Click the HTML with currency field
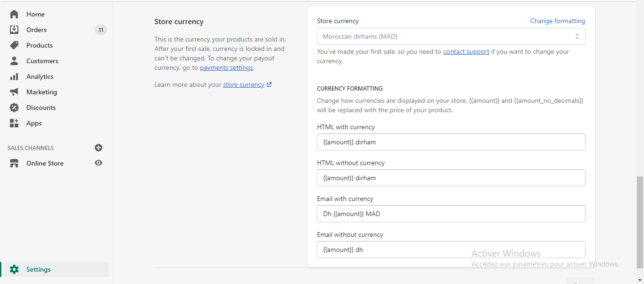This screenshot has width=644, height=284. click(x=451, y=142)
